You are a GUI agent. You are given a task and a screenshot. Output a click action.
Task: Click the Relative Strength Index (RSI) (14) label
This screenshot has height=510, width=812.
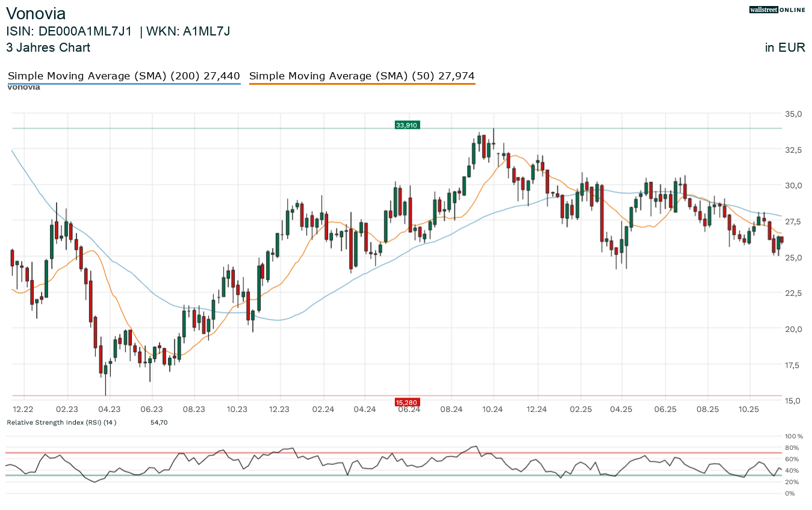[61, 423]
